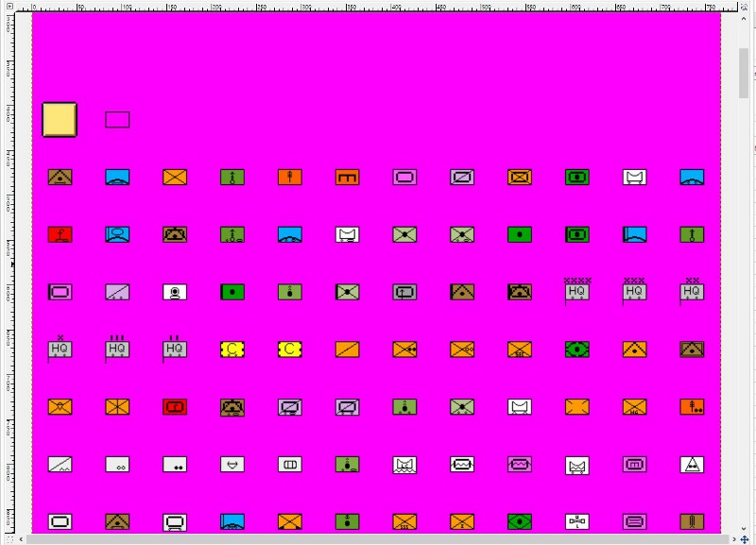Select the XX division HQ symbol
Image resolution: width=756 pixels, height=545 pixels.
point(692,292)
